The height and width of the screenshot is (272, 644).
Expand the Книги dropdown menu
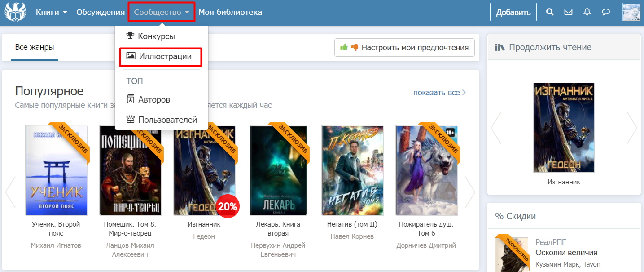51,13
